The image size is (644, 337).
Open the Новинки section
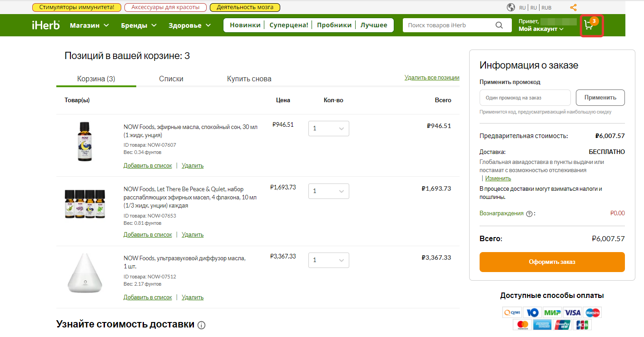[245, 25]
